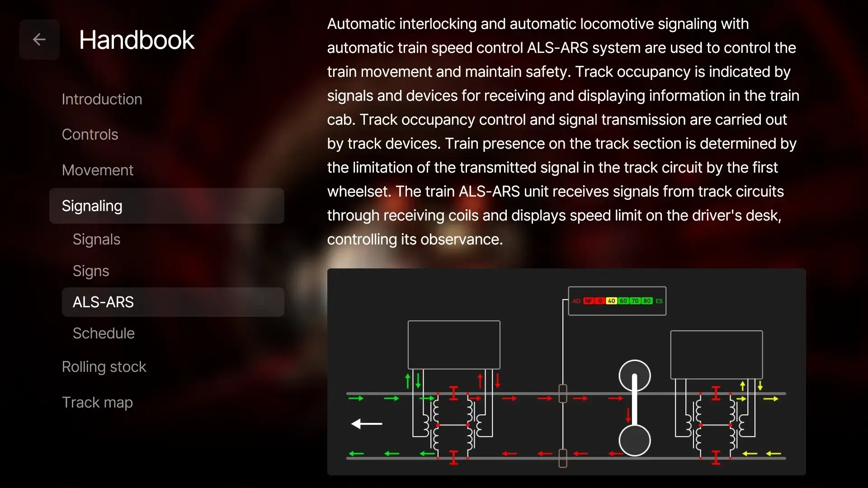Navigate to the Rolling stock section
The image size is (868, 488).
click(104, 366)
